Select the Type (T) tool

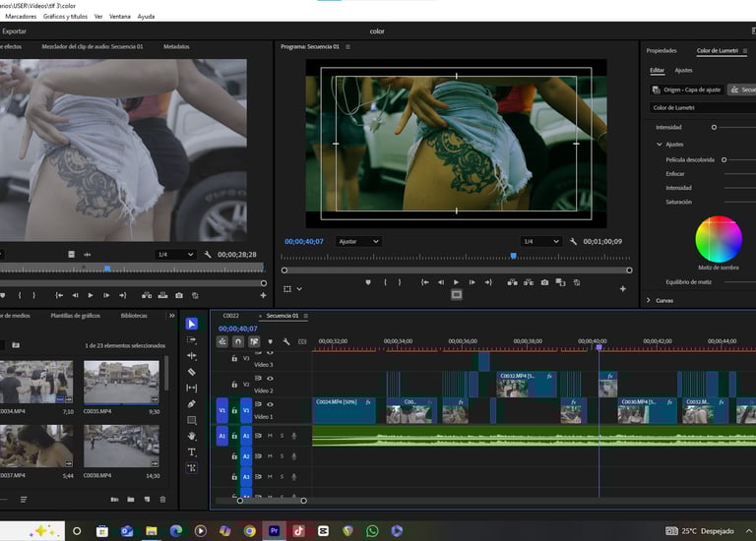click(192, 451)
